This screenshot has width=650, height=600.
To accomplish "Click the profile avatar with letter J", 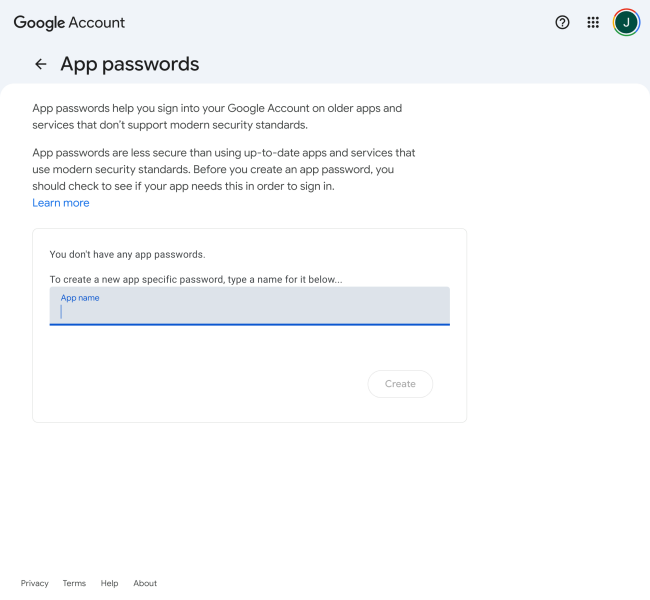I will 626,22.
